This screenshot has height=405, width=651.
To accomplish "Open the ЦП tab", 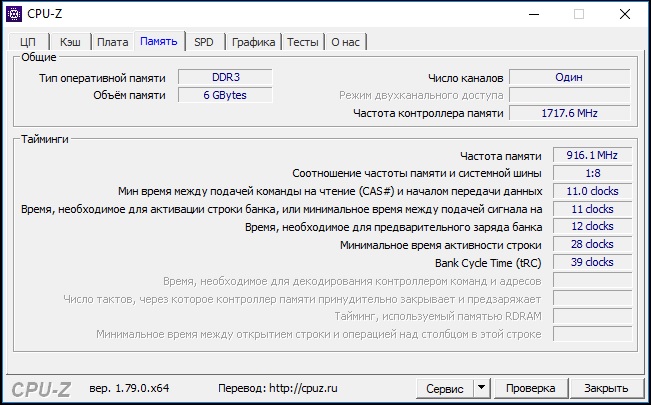I will point(28,42).
